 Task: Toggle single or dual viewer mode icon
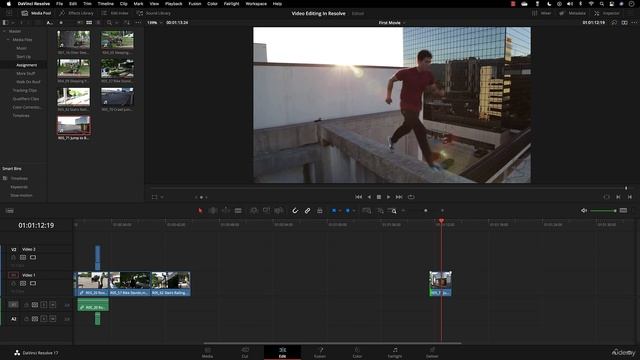pos(624,22)
